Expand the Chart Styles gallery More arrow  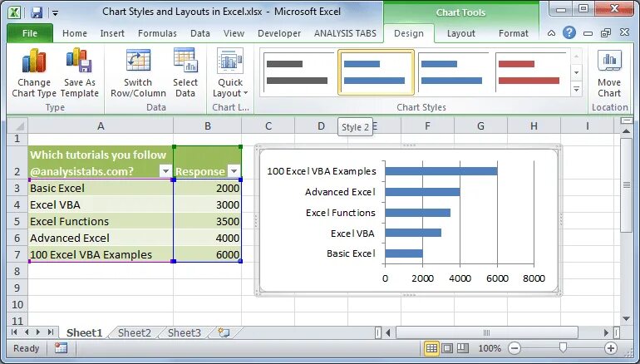pos(576,89)
